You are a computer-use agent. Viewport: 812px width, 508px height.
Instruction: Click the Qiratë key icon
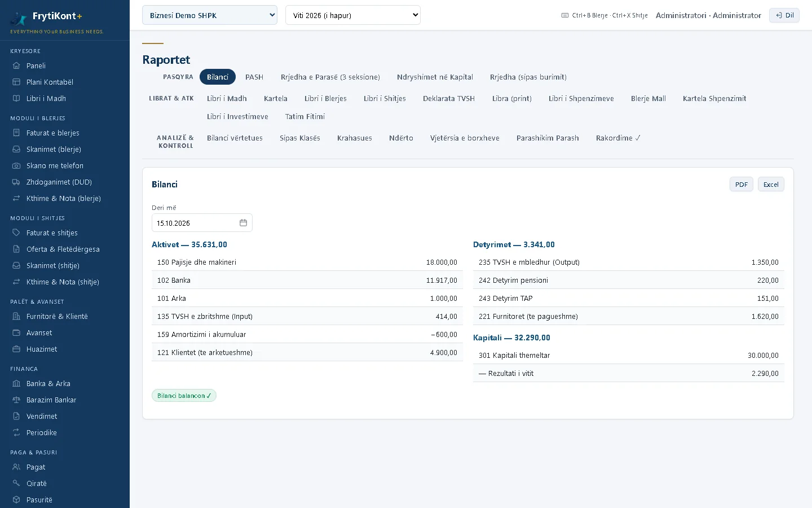tap(16, 483)
